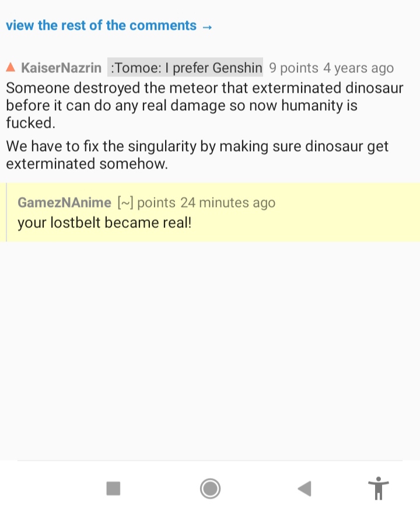Click the your lostbelt became real! reply text
The width and height of the screenshot is (420, 516).
[x=104, y=222]
